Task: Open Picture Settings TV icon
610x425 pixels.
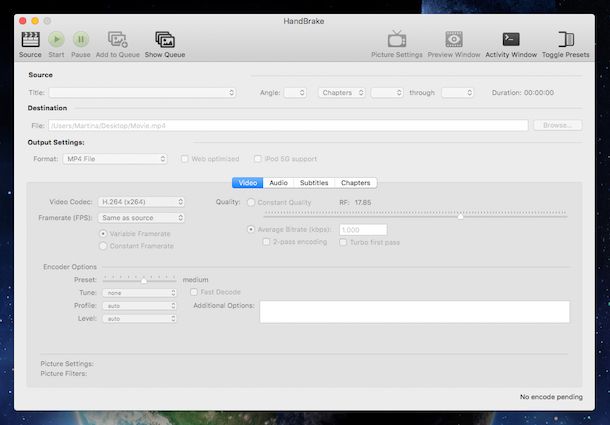Action: (397, 39)
